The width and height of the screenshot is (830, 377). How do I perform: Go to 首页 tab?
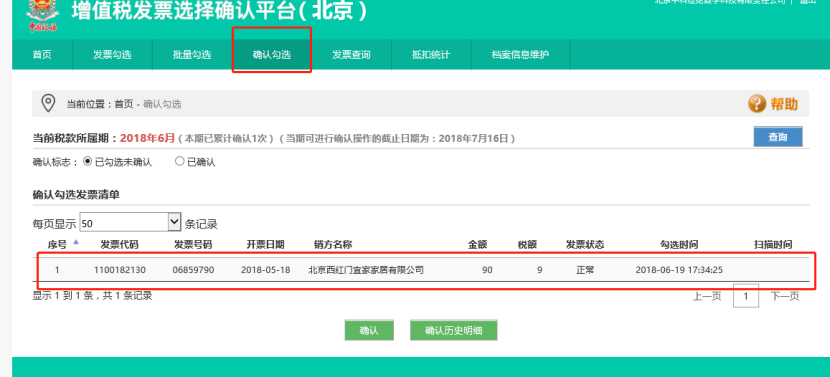[42, 55]
